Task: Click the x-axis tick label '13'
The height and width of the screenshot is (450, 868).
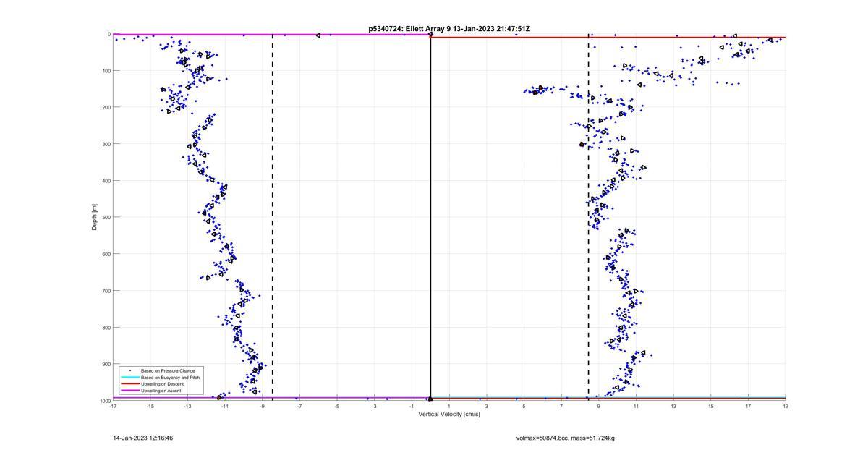Action: (673, 406)
